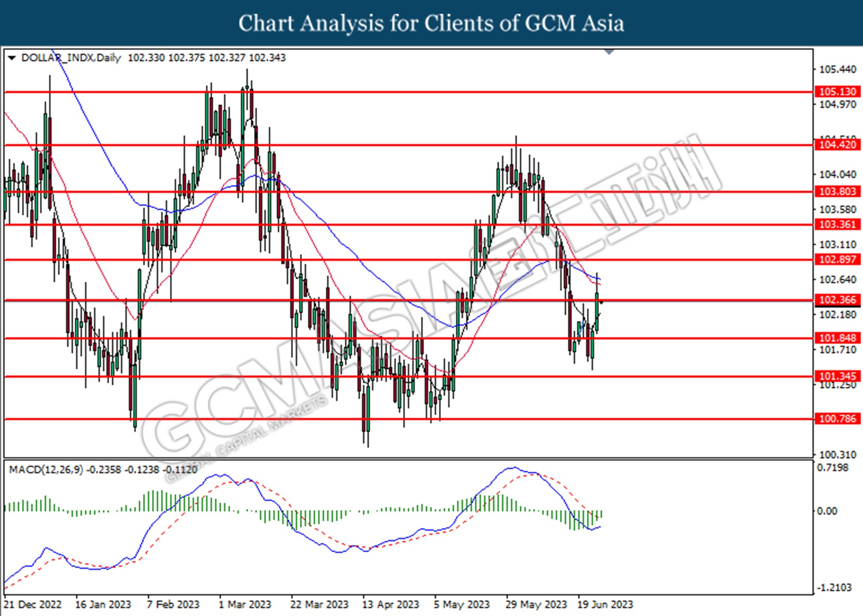Image resolution: width=863 pixels, height=616 pixels.
Task: Click the red 103.361 price level label
Action: pyautogui.click(x=837, y=224)
